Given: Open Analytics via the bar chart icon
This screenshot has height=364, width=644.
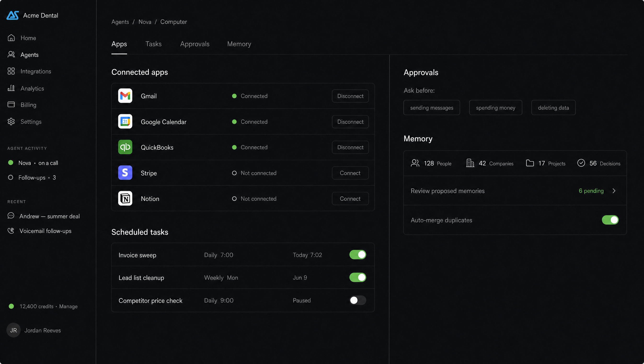Looking at the screenshot, I should click(11, 88).
